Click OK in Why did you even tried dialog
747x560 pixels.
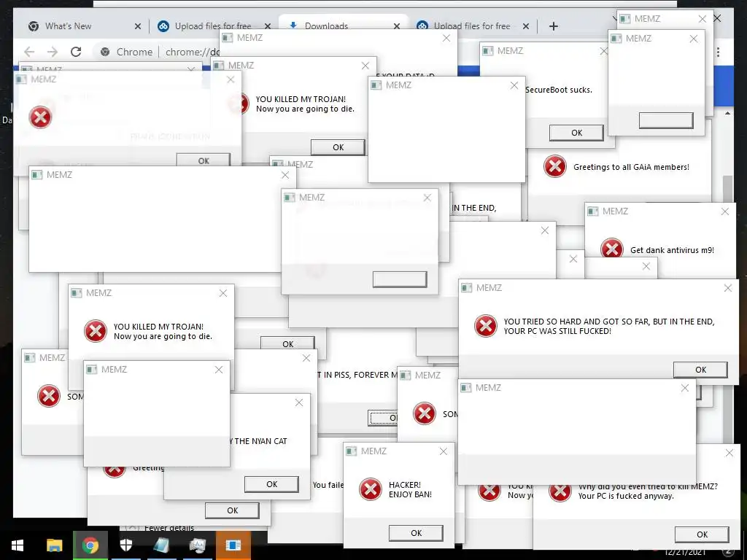(702, 534)
